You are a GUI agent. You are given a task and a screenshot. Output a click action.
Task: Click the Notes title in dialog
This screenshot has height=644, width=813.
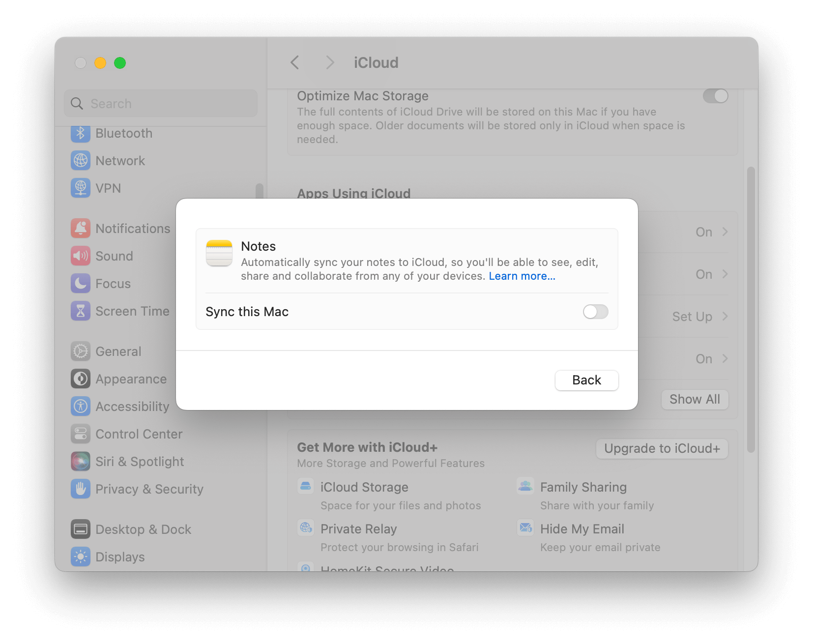[259, 246]
